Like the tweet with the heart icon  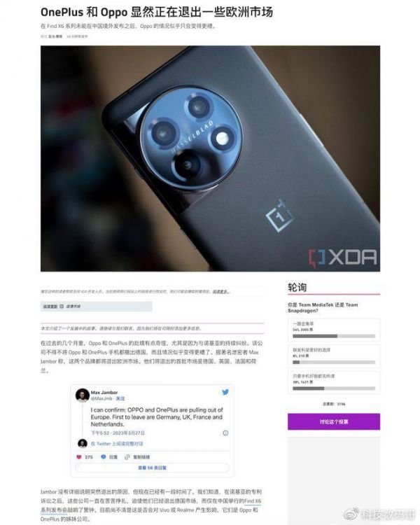point(79,456)
